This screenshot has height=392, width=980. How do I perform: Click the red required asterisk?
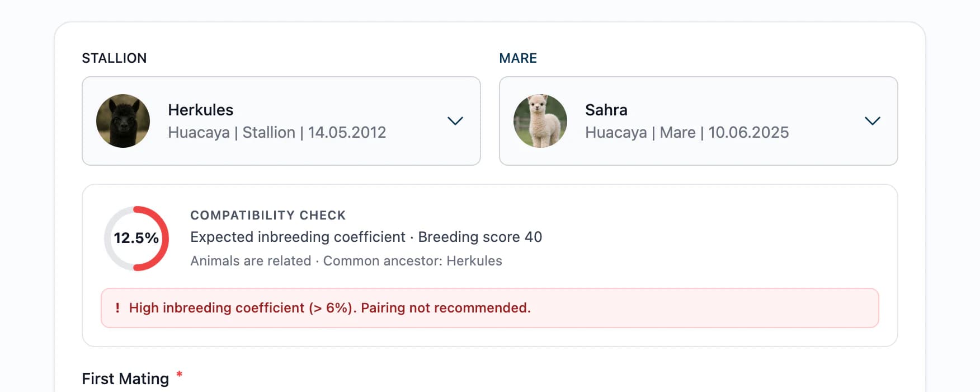(x=180, y=375)
